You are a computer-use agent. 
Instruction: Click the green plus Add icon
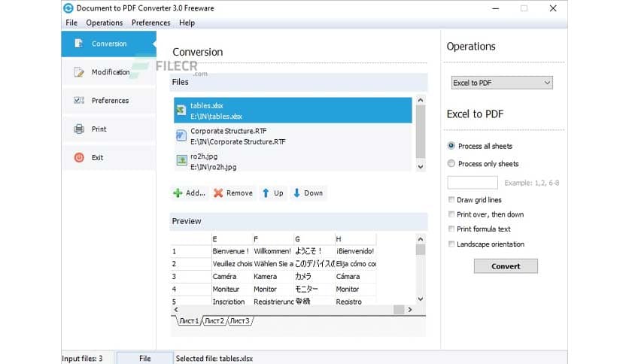click(x=178, y=193)
